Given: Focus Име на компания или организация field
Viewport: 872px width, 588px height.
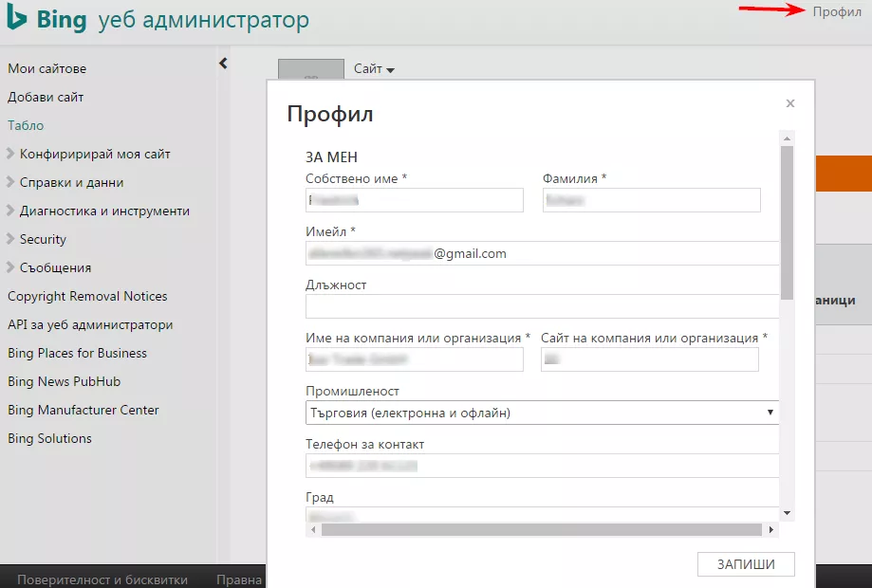Looking at the screenshot, I should click(415, 359).
